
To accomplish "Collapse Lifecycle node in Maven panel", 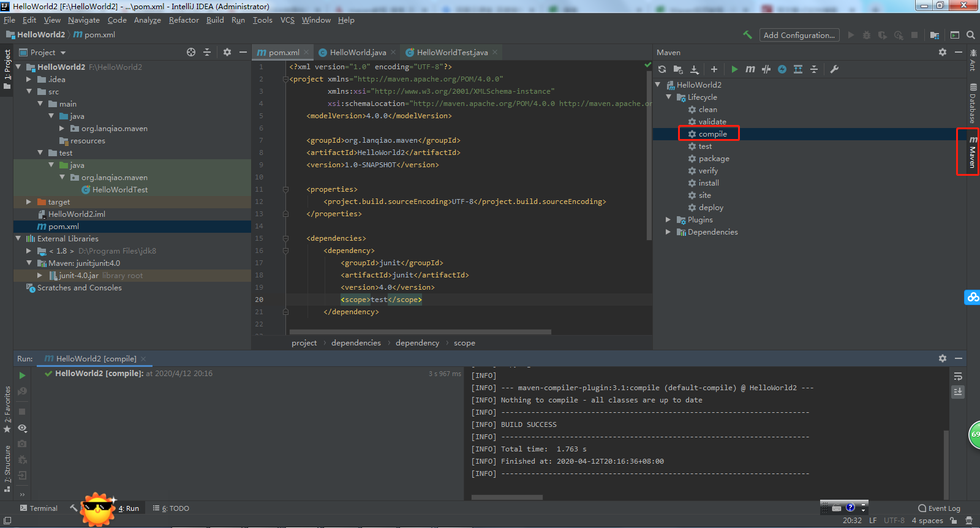I will [x=669, y=97].
